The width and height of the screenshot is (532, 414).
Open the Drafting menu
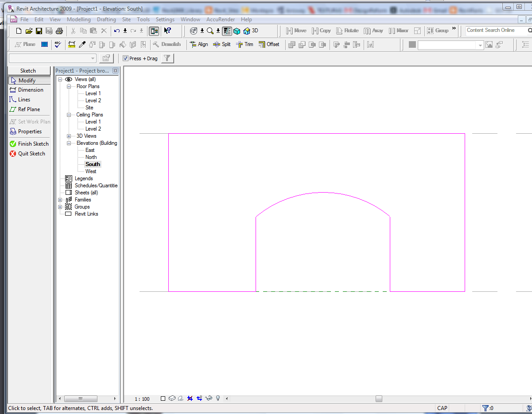[x=106, y=19]
